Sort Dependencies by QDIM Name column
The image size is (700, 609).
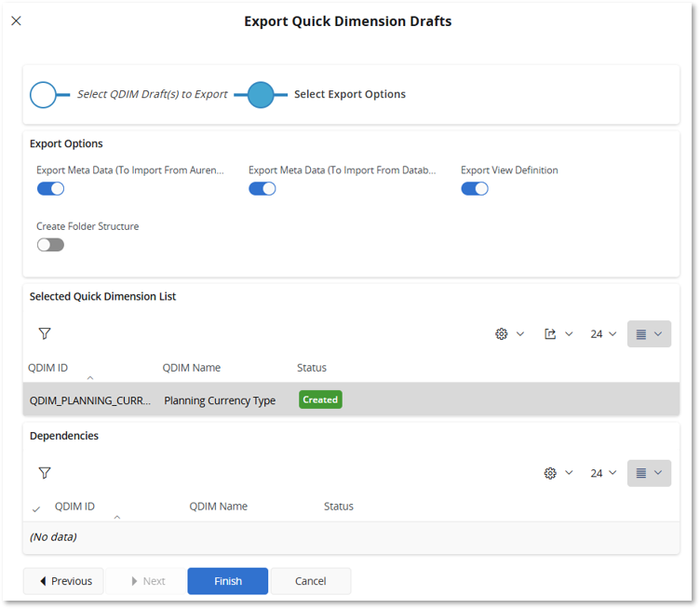click(219, 507)
